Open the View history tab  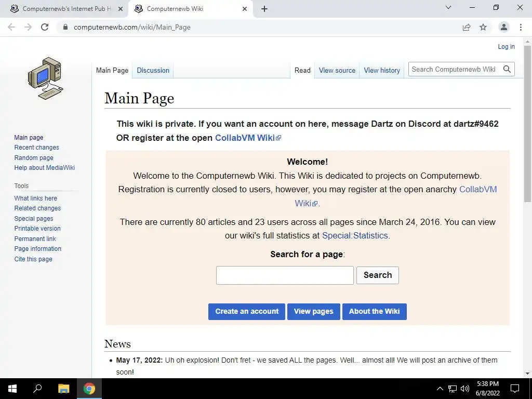click(x=382, y=71)
